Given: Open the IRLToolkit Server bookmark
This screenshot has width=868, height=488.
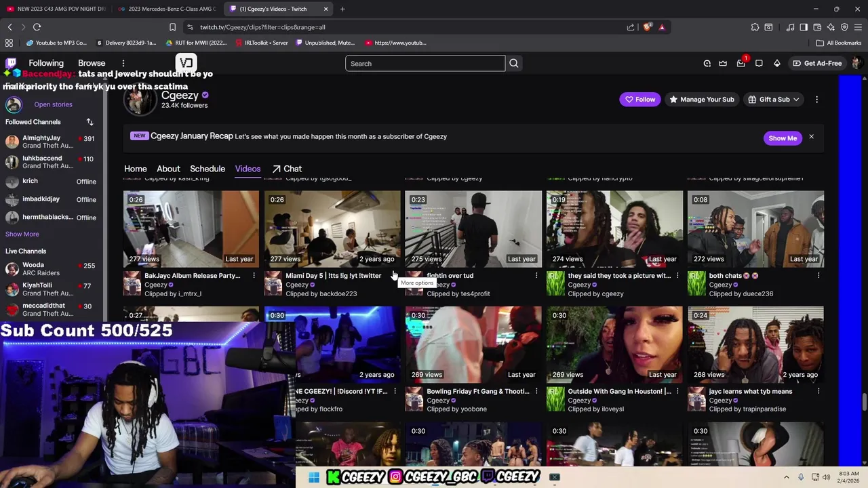Looking at the screenshot, I should click(261, 43).
